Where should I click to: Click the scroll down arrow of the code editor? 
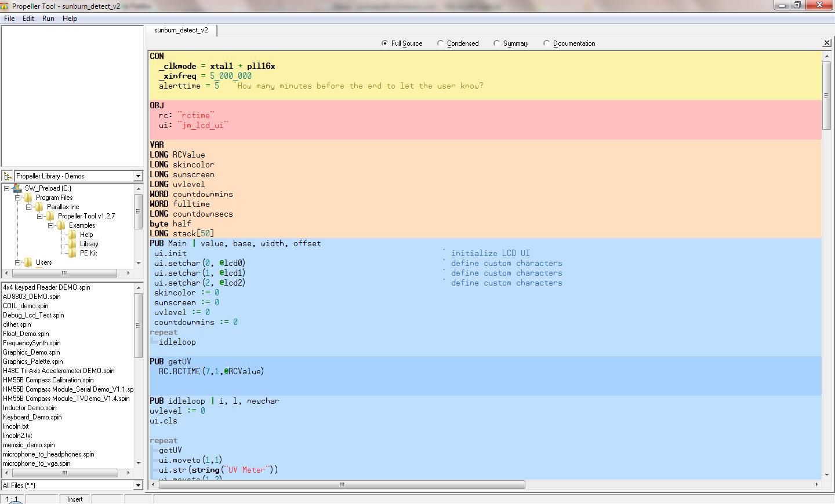827,475
